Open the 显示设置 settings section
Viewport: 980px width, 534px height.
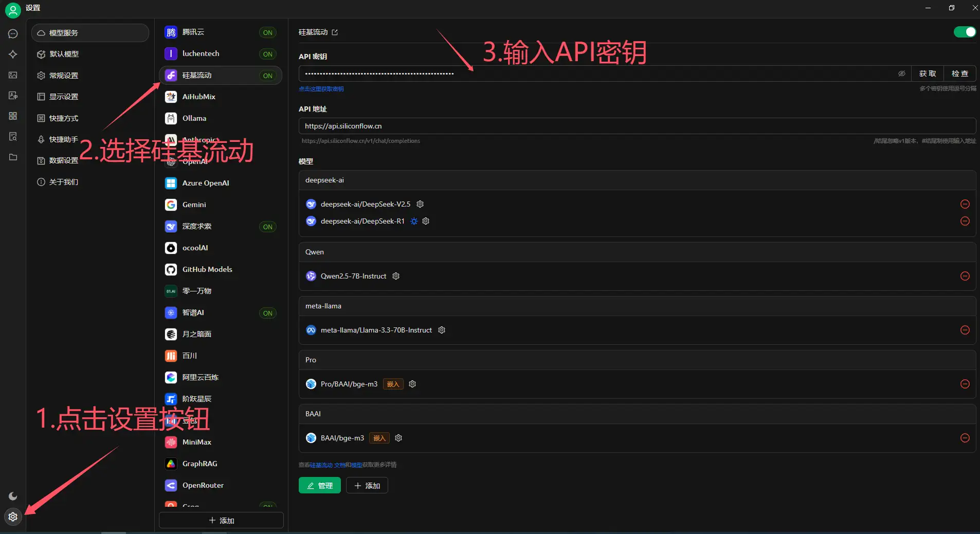tap(64, 96)
